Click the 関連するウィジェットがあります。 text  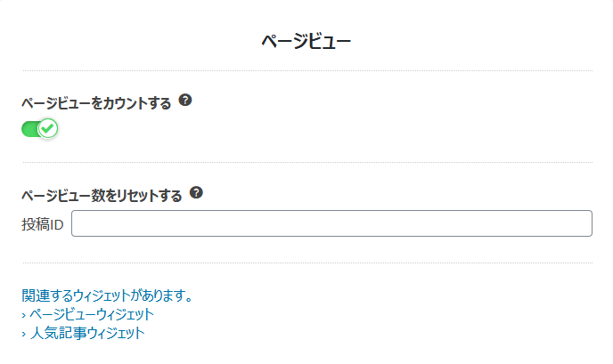pos(108,295)
